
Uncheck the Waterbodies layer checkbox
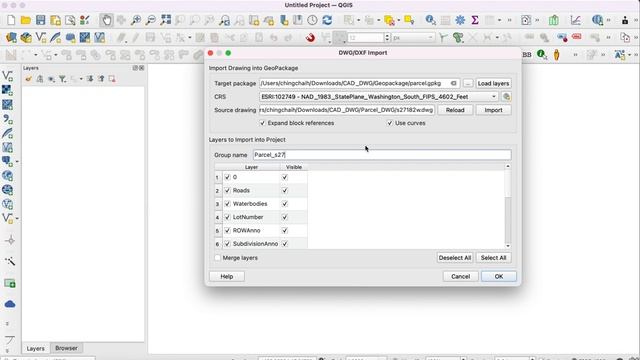pyautogui.click(x=227, y=204)
